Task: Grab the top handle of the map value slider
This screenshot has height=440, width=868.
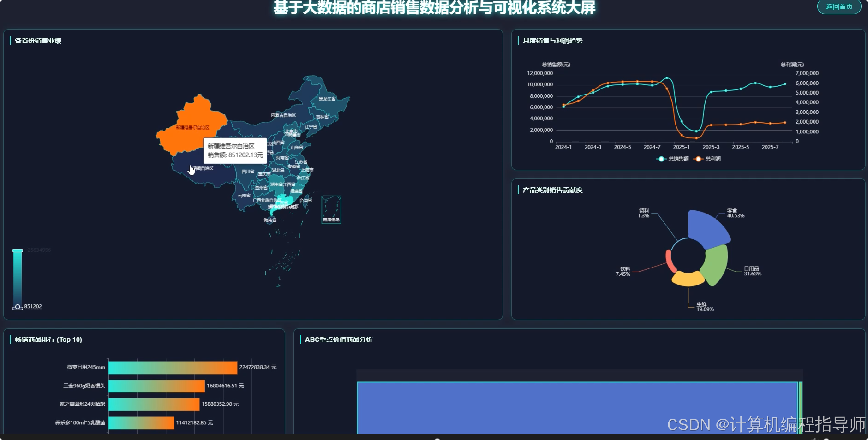Action: click(x=18, y=250)
